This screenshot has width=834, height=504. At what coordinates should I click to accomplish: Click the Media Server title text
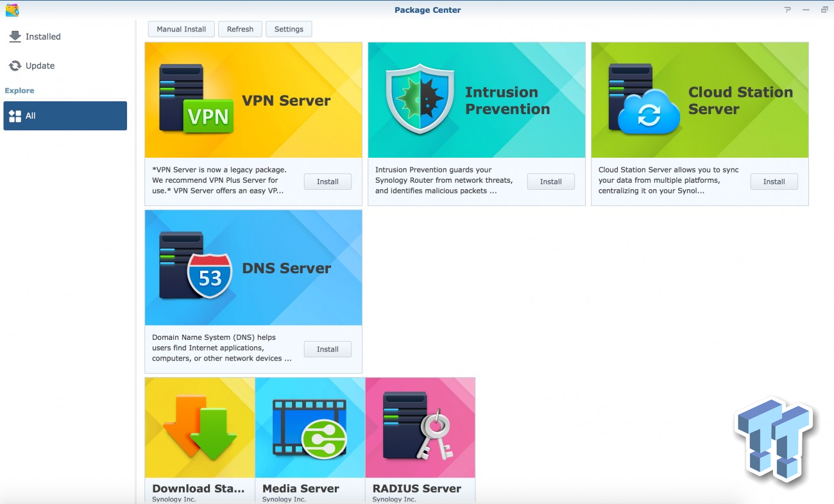[301, 488]
